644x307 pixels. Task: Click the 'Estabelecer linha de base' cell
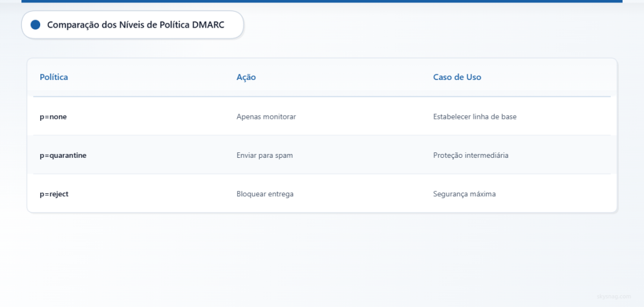pos(475,117)
